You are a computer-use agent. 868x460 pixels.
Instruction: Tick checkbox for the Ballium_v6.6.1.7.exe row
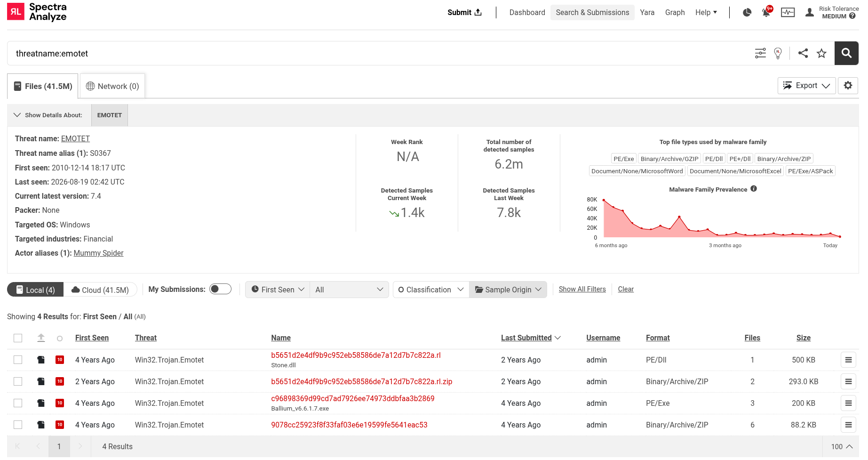tap(18, 403)
